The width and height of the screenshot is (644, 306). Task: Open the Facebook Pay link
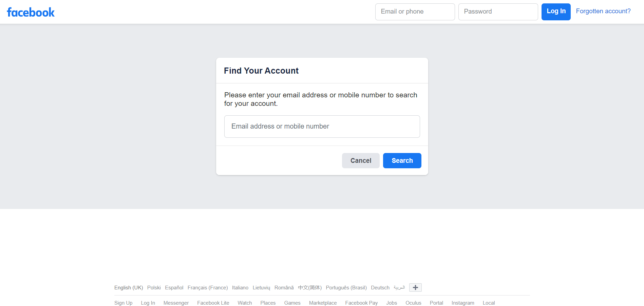[x=361, y=303]
